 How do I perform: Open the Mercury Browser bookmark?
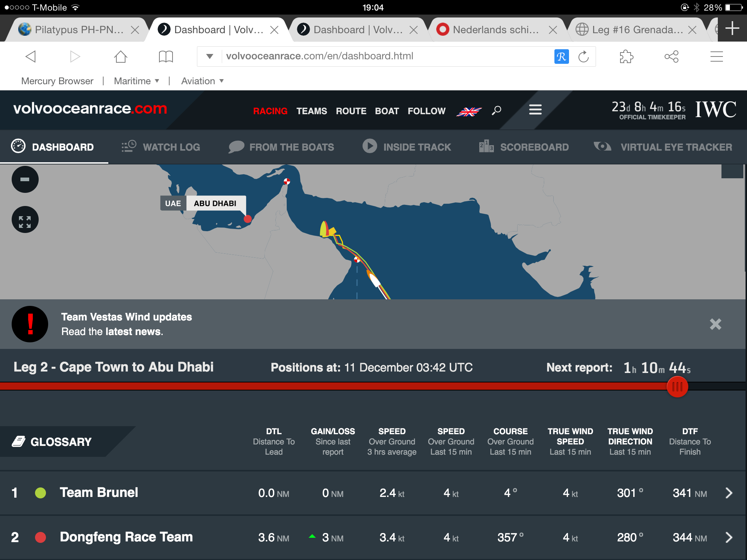pos(57,81)
